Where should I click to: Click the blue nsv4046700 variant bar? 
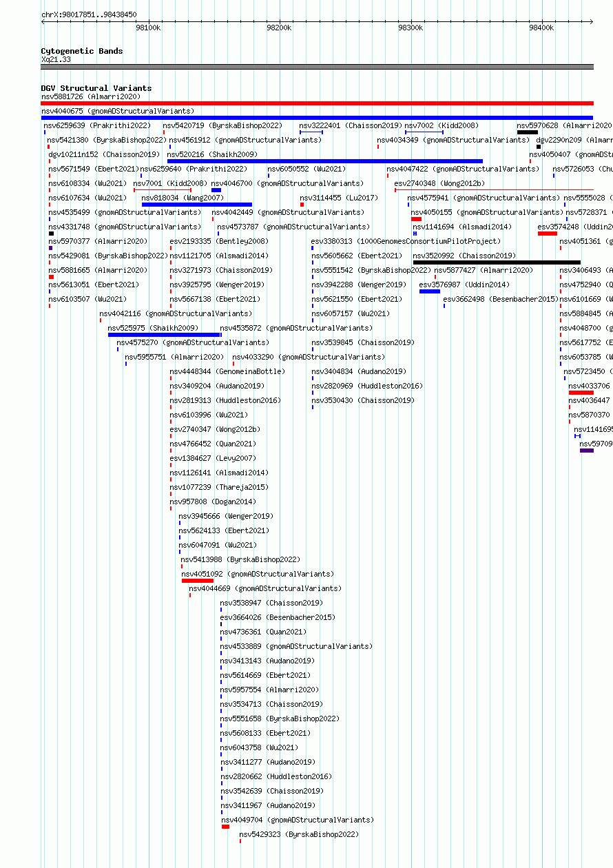click(x=216, y=190)
